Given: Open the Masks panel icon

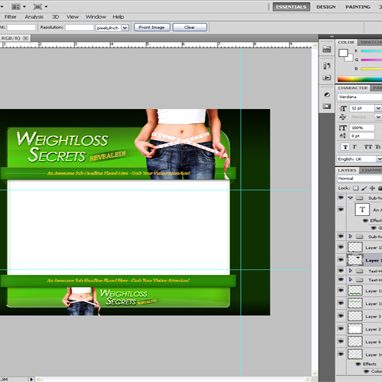Looking at the screenshot, I should [x=327, y=106].
